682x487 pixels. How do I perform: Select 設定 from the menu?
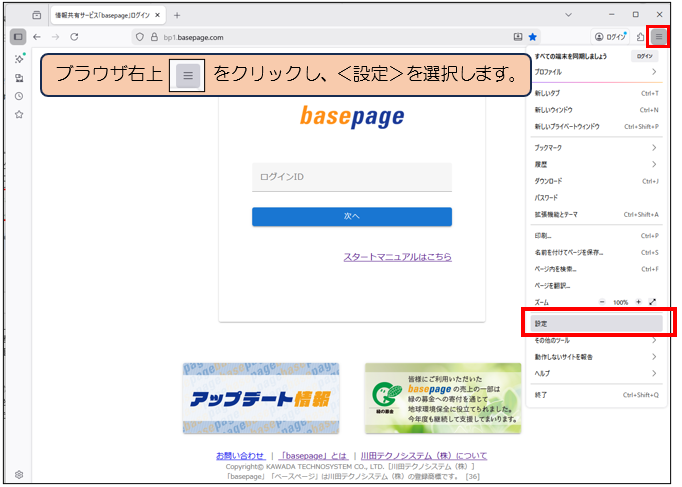tap(593, 324)
